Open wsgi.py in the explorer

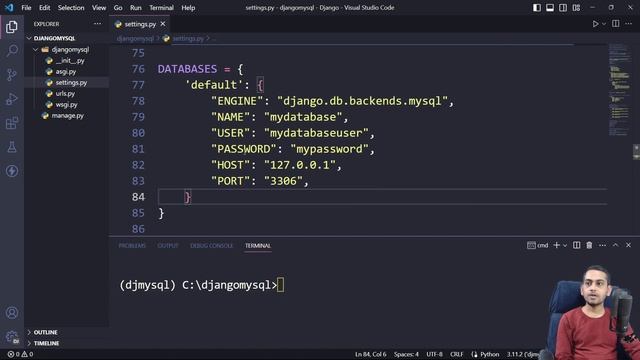coord(67,104)
